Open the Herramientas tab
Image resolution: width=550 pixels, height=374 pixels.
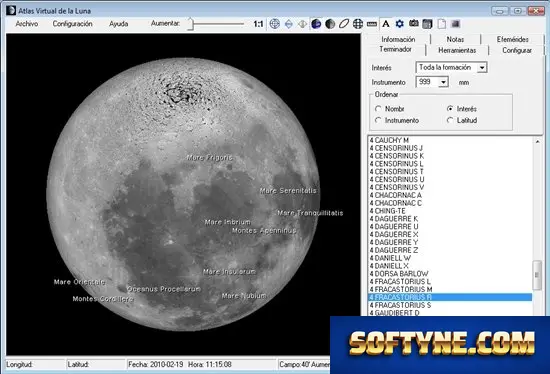click(457, 50)
